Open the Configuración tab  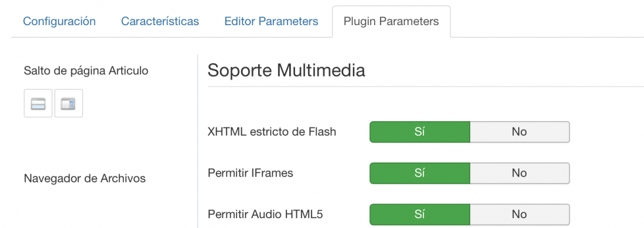59,21
